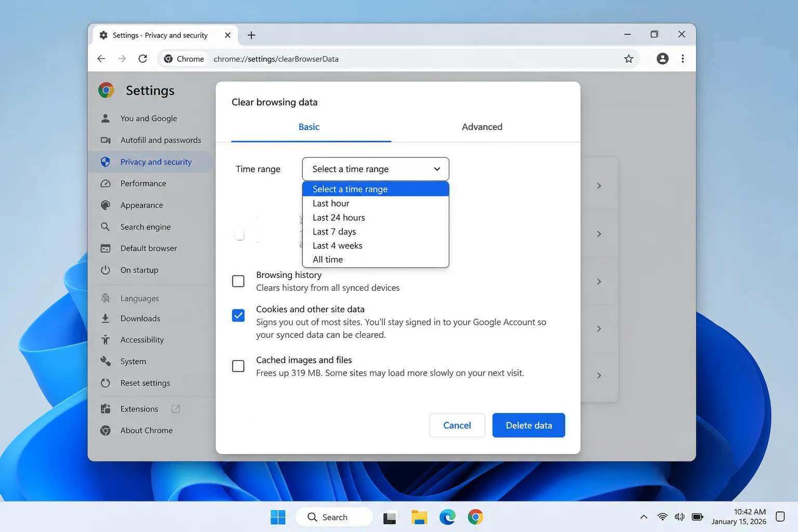Click the You and Google person icon
This screenshot has height=532, width=798.
(x=105, y=118)
